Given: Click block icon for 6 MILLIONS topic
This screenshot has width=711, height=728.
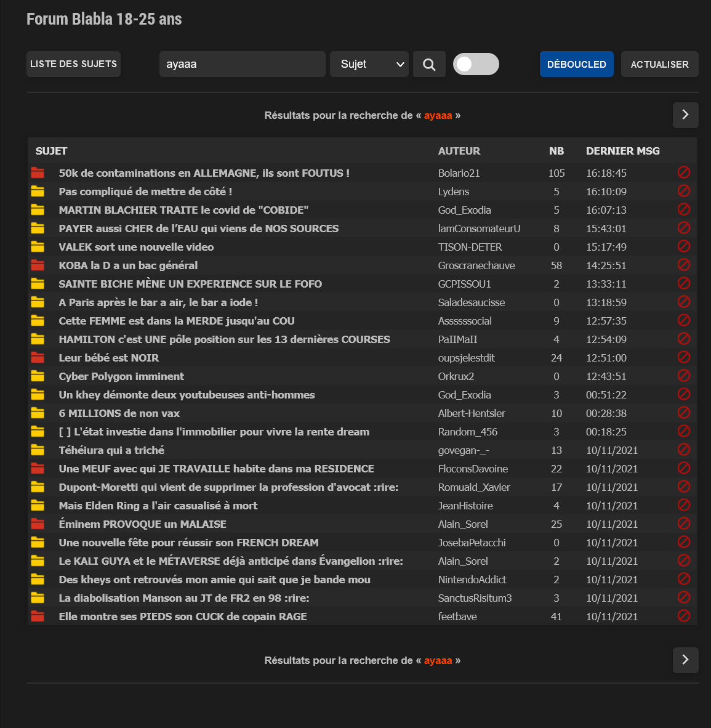Looking at the screenshot, I should click(684, 413).
